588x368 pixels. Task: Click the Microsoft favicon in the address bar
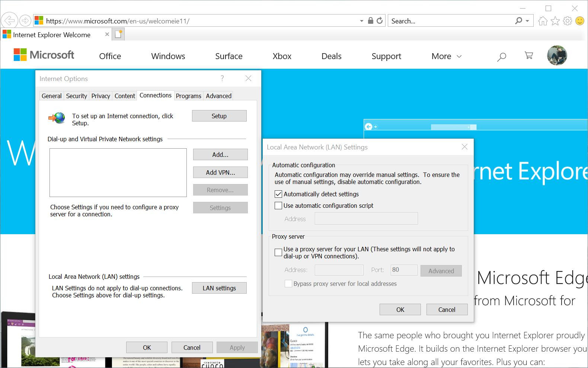click(39, 20)
